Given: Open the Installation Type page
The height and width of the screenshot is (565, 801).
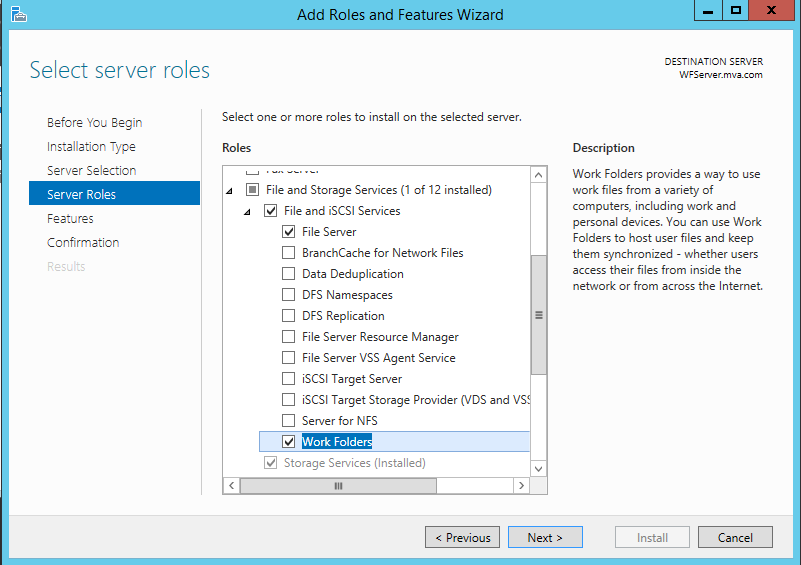Looking at the screenshot, I should 91,147.
